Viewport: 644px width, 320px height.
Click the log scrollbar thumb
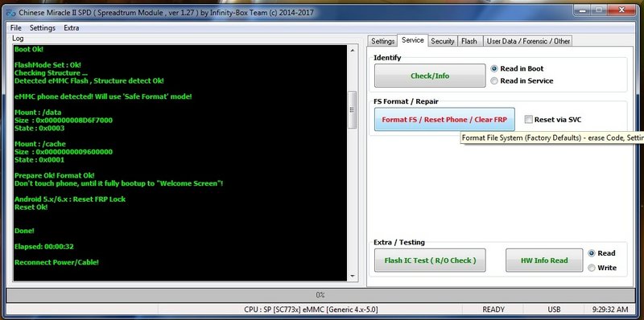click(x=352, y=109)
